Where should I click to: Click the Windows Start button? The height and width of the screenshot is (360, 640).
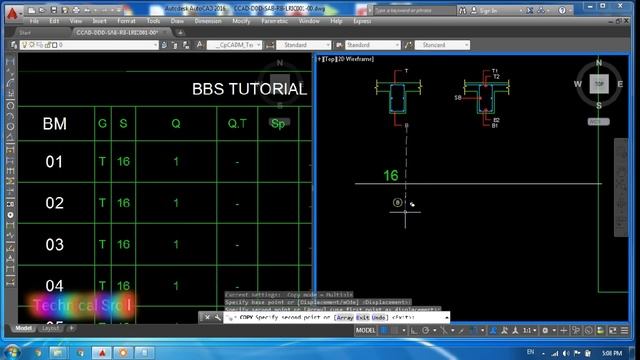12,352
